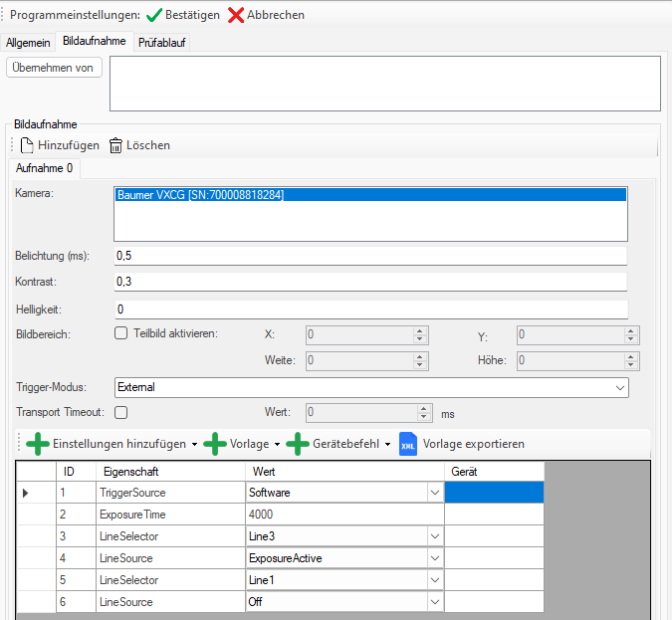Viewport: 672px width, 620px height.
Task: Switch to the Allgemein tab
Action: coord(28,42)
